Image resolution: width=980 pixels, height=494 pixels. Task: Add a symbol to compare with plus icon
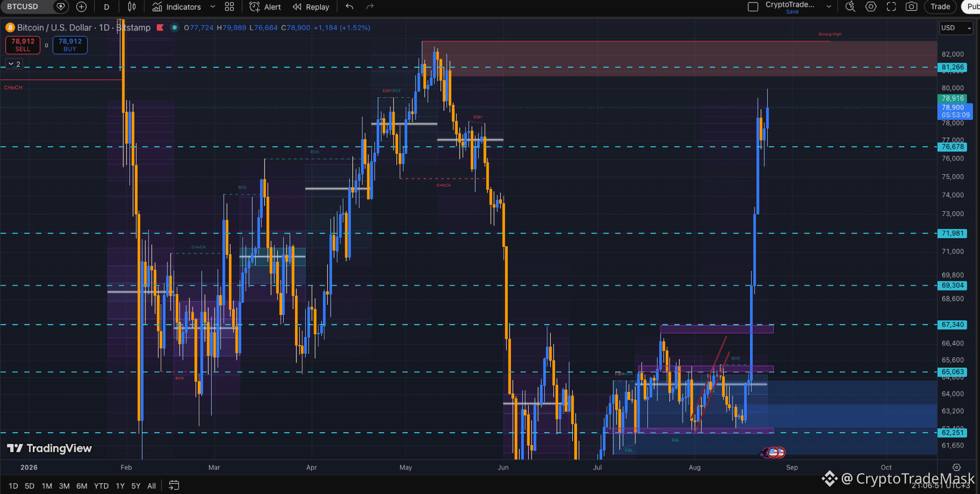pos(82,7)
